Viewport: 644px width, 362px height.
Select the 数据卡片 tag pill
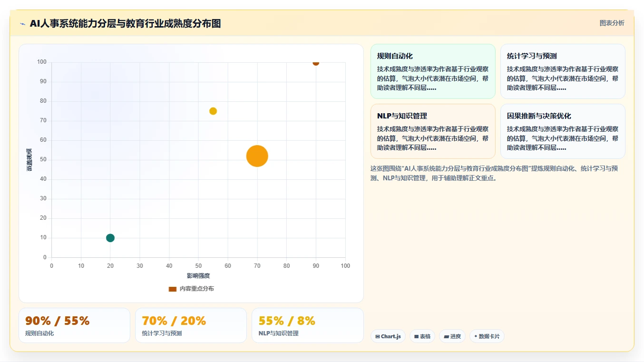tap(487, 336)
